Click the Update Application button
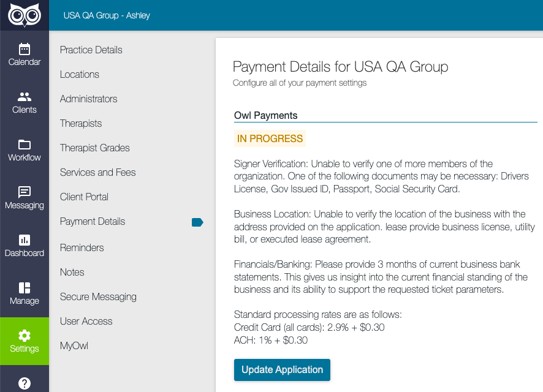The image size is (543, 392). 282,370
